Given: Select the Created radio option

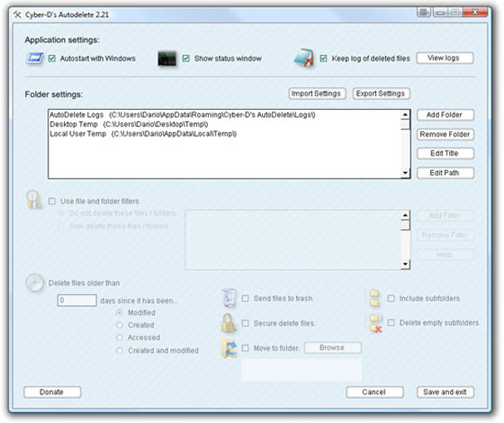Looking at the screenshot, I should pos(121,326).
